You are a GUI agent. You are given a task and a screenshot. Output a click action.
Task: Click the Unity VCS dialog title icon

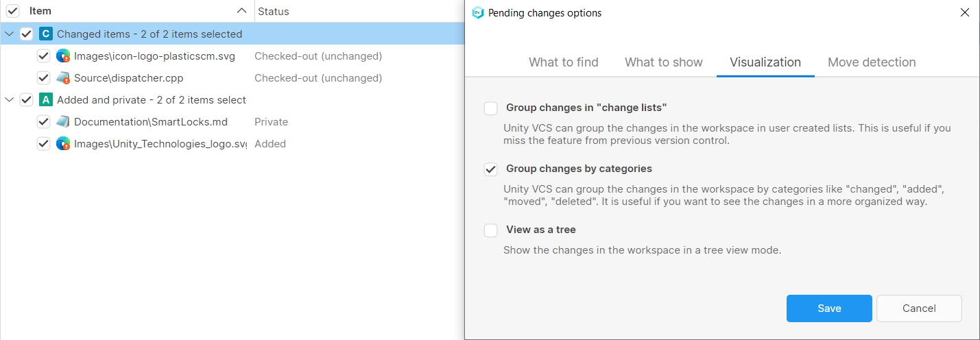(x=478, y=13)
